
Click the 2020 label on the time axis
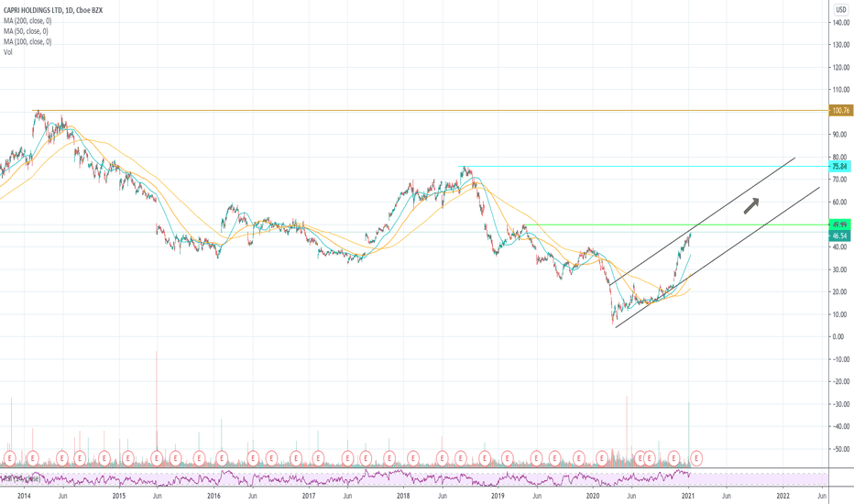click(593, 496)
